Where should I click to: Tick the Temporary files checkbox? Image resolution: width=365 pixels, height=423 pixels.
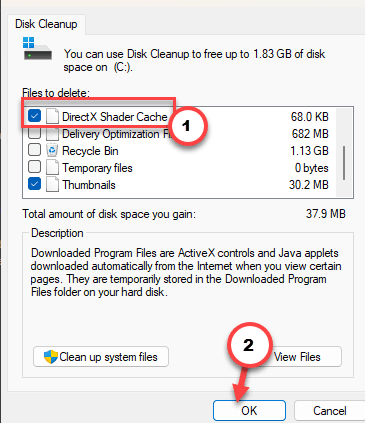[x=34, y=167]
